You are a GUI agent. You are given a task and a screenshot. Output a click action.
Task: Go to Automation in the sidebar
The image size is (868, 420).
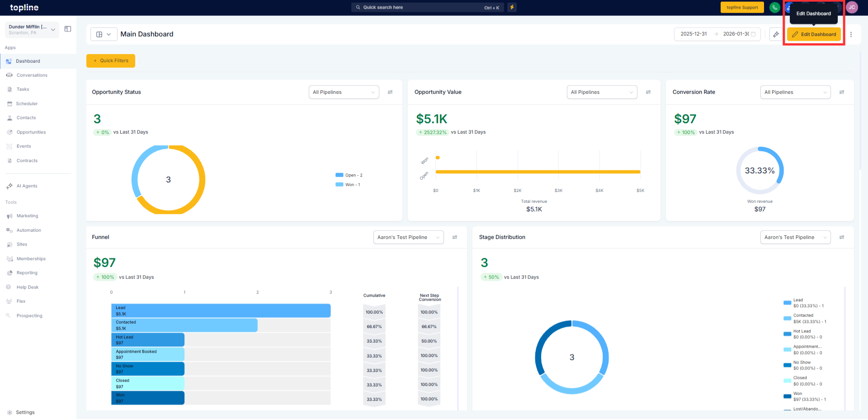pos(28,230)
